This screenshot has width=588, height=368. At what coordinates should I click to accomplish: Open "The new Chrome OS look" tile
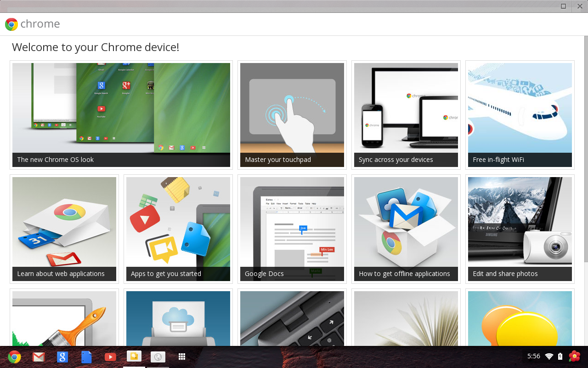(121, 115)
